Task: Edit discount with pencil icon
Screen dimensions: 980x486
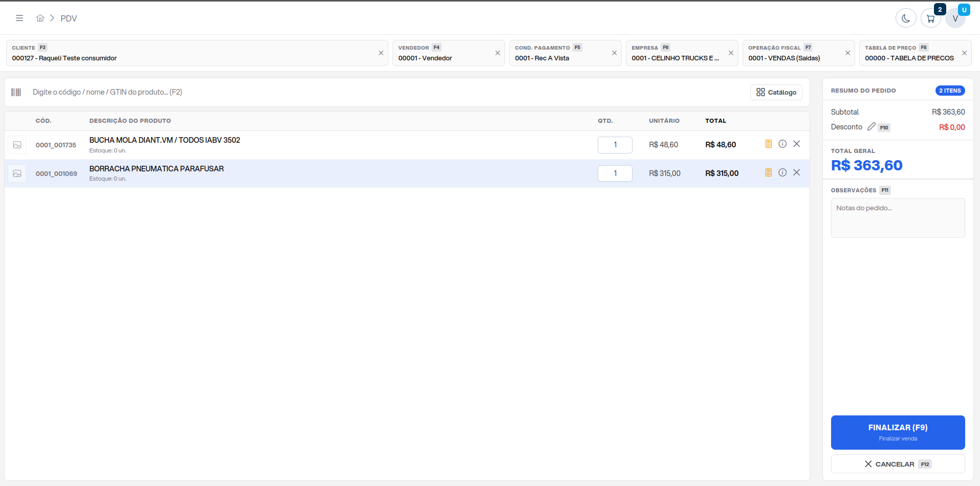Action: pos(871,126)
